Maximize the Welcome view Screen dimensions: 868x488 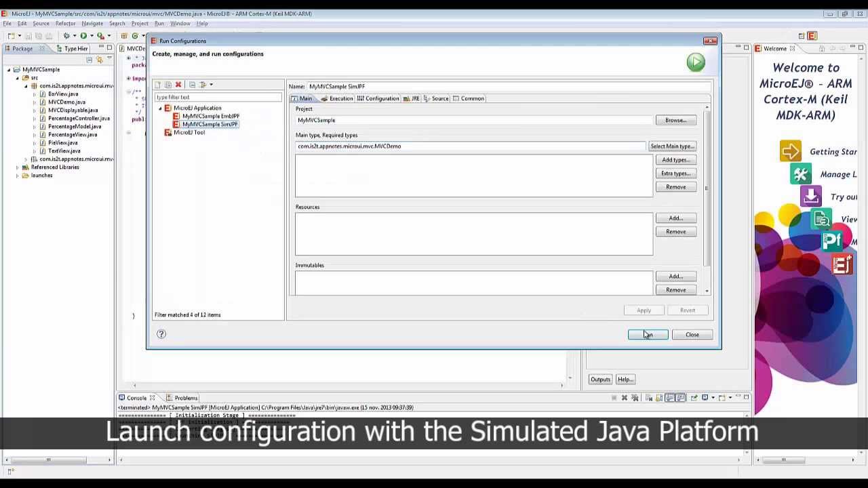pos(861,47)
